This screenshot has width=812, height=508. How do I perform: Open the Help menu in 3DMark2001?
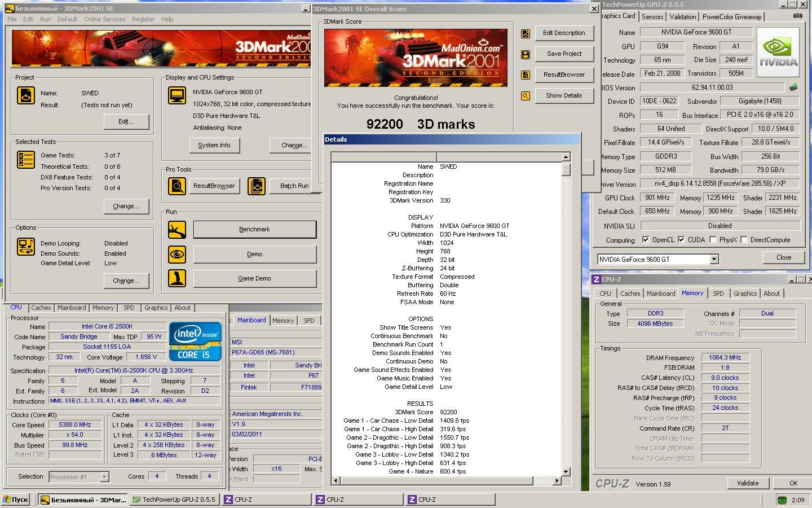167,19
